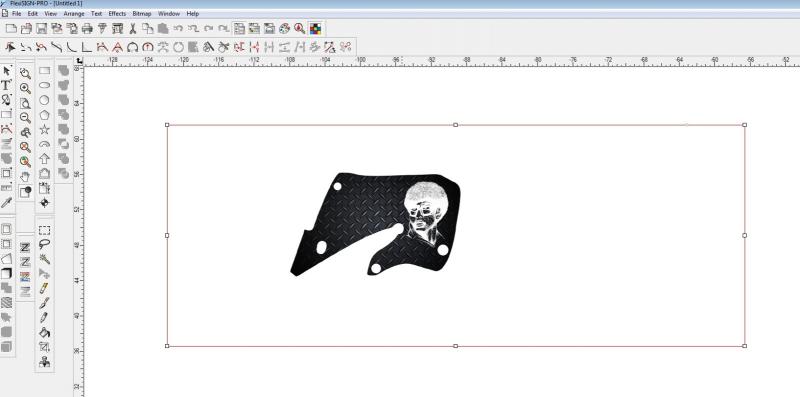The image size is (800, 397).
Task: Activate the Zoom In magnifier
Action: tap(25, 88)
